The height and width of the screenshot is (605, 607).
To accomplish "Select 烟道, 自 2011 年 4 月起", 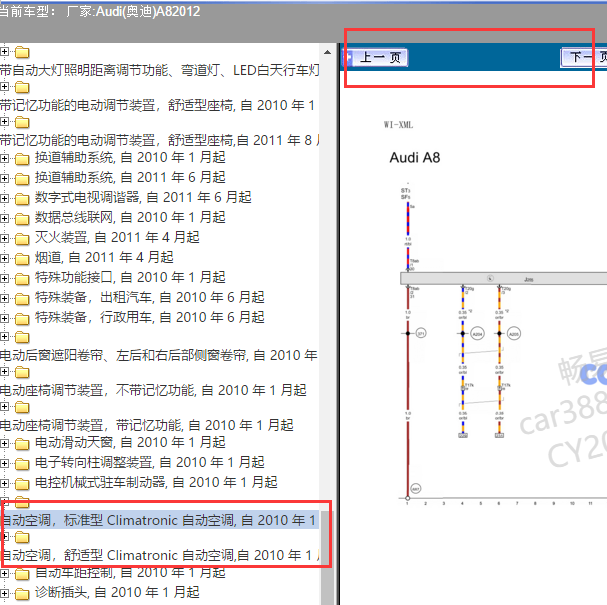I will tap(104, 258).
